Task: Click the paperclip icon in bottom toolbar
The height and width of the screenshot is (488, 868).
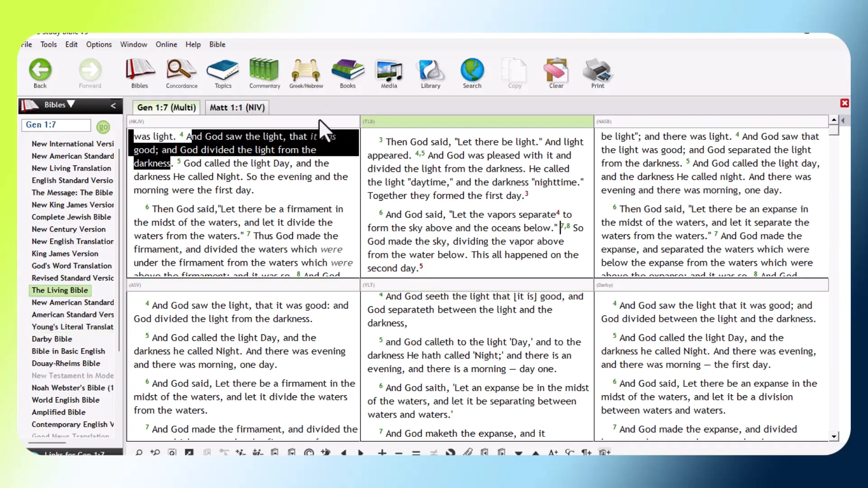Action: coord(467,452)
